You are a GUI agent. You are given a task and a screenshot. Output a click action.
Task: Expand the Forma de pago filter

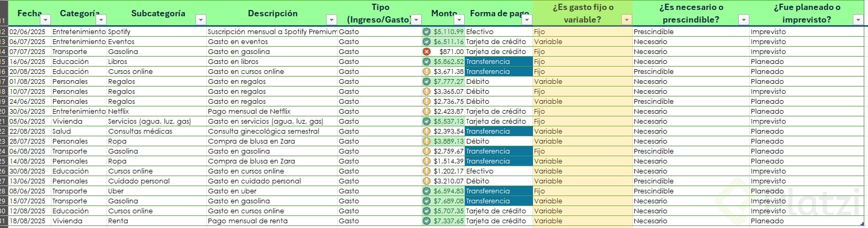point(527,20)
